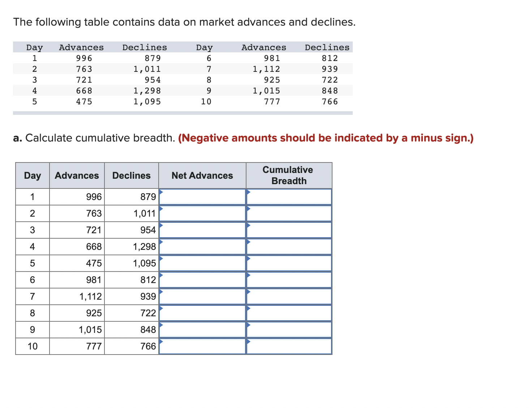
Task: Click the blue marker on Day 3 Net Advances cell
Action: pyautogui.click(x=162, y=225)
